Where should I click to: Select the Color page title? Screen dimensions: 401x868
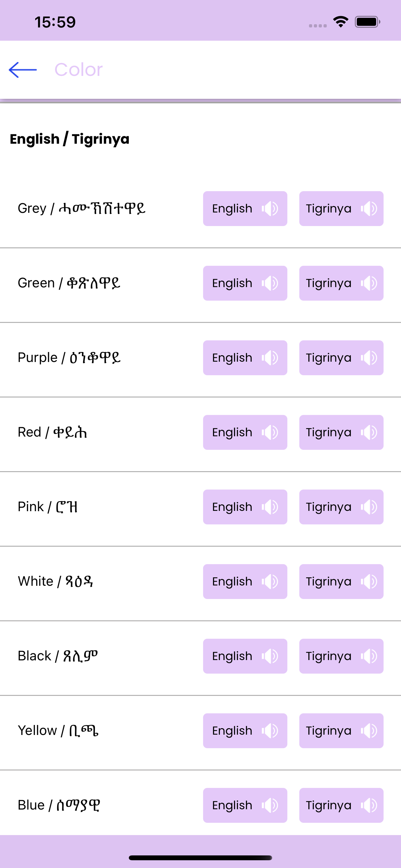pos(78,70)
